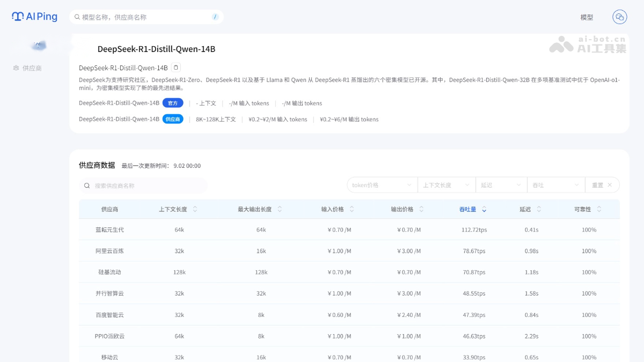Image resolution: width=644 pixels, height=362 pixels.
Task: Sort by 输出价格 column arrows
Action: coord(422,209)
